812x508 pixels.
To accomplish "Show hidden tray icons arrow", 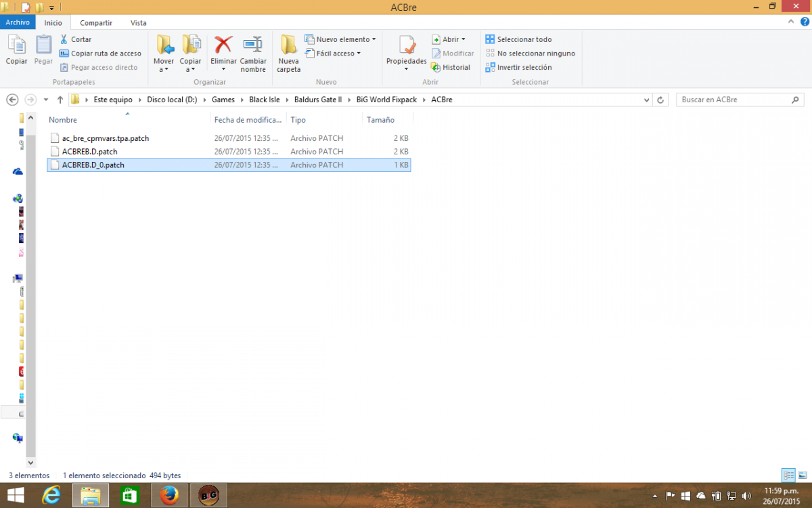I will point(655,496).
